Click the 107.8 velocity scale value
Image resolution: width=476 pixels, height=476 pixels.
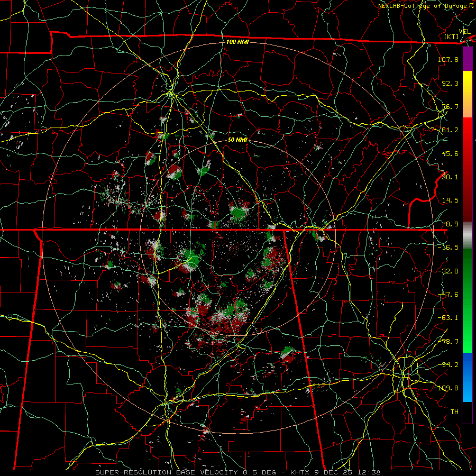coord(448,59)
